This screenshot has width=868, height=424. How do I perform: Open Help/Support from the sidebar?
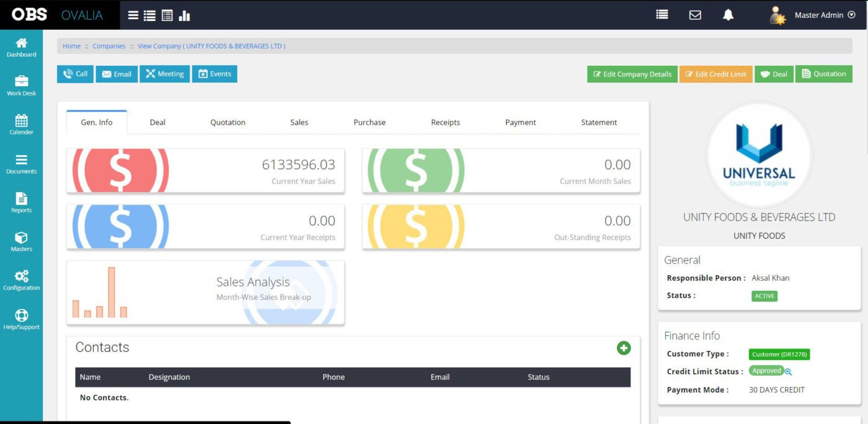(x=21, y=319)
